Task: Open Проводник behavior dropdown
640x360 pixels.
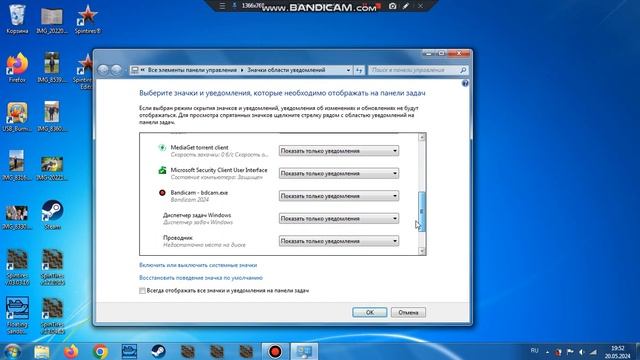Action: pyautogui.click(x=339, y=241)
